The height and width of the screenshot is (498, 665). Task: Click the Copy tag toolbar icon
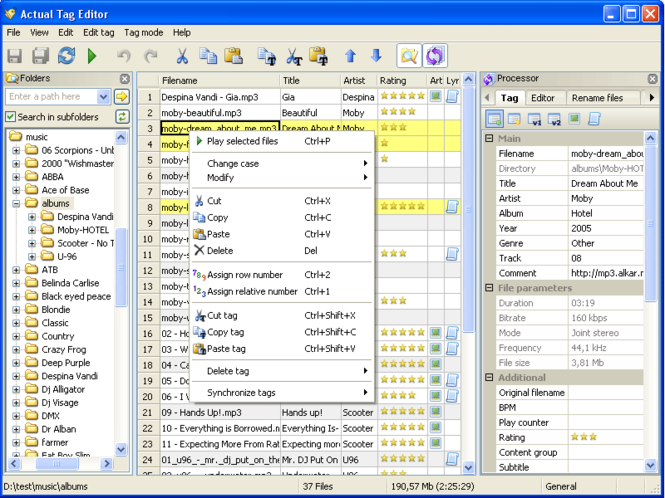(x=267, y=56)
